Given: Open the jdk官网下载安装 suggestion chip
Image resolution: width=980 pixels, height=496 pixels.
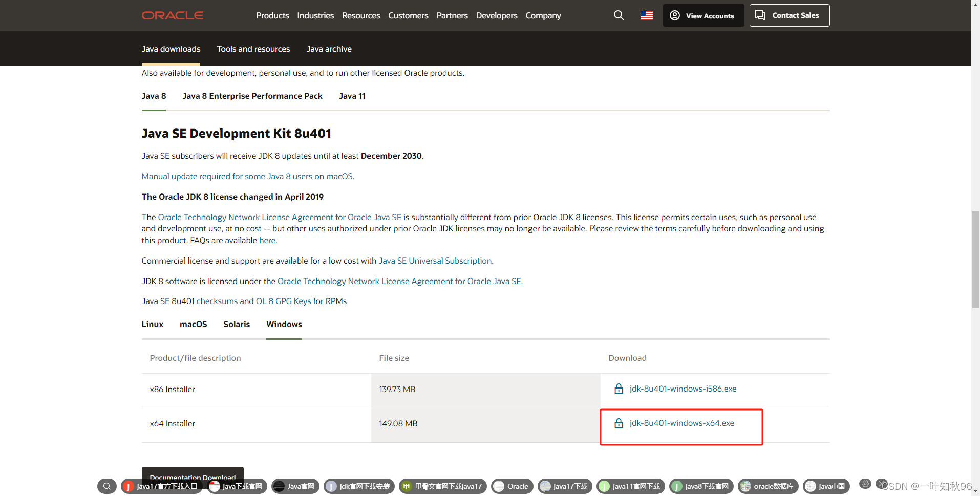Looking at the screenshot, I should click(x=359, y=486).
